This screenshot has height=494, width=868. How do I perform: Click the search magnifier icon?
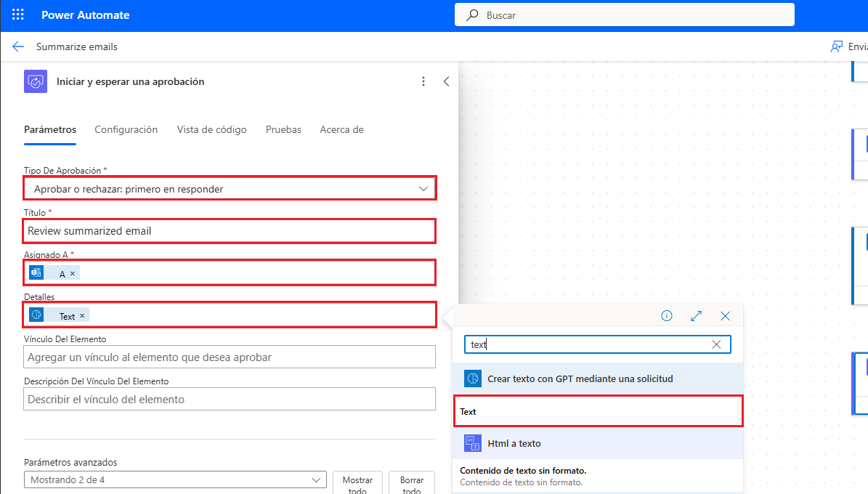coord(472,15)
